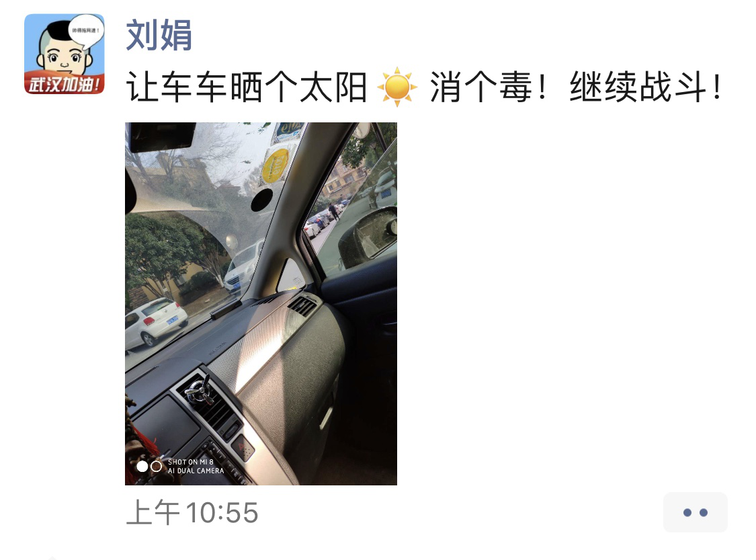This screenshot has height=560, width=756.
Task: Tap the 消个毒! text portion
Action: tap(488, 87)
